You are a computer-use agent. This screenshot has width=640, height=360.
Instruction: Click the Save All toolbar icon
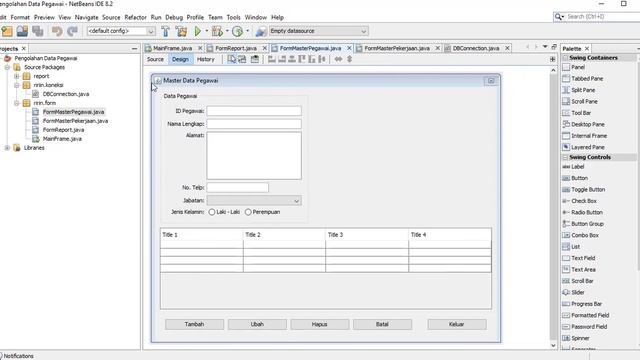(x=38, y=31)
